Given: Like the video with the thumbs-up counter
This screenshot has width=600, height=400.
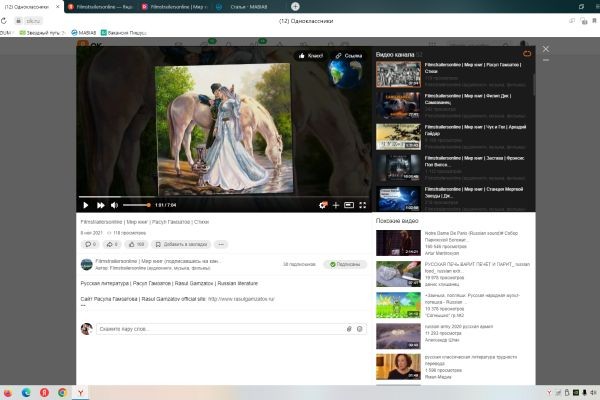Looking at the screenshot, I should [x=136, y=244].
